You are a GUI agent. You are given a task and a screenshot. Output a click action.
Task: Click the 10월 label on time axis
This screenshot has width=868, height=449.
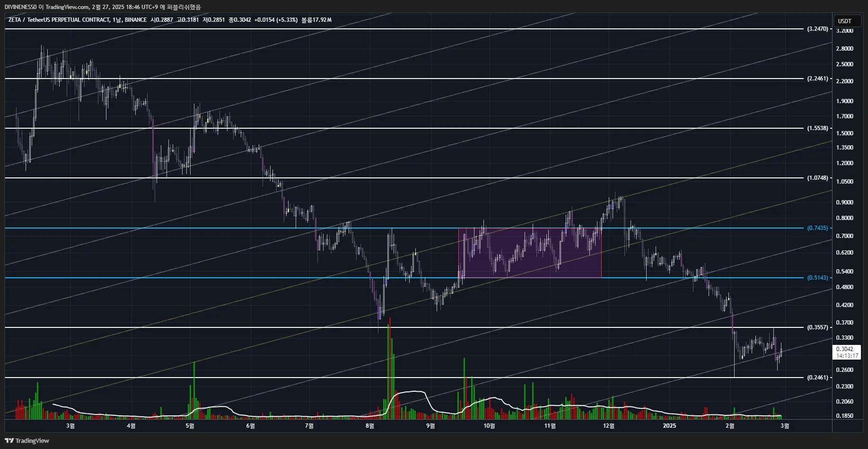[490, 426]
